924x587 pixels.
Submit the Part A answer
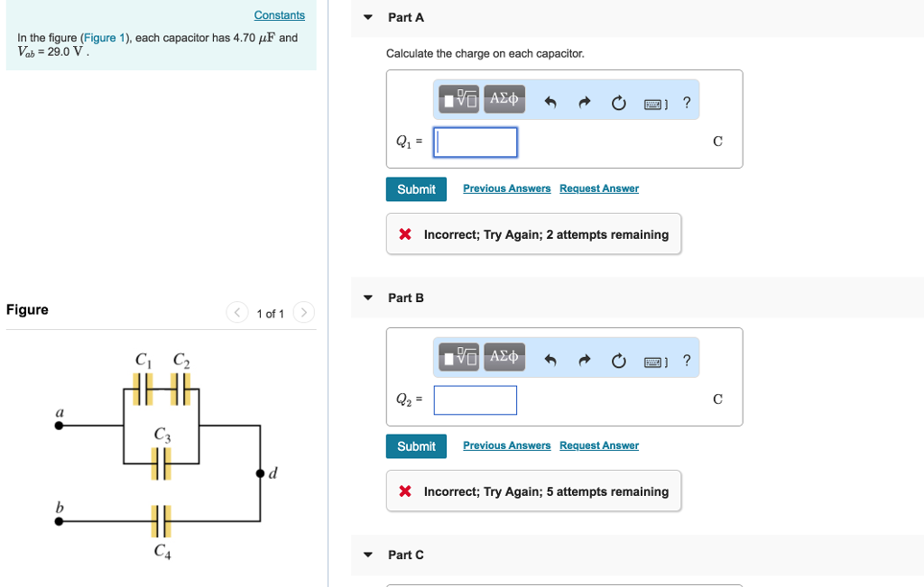click(416, 189)
